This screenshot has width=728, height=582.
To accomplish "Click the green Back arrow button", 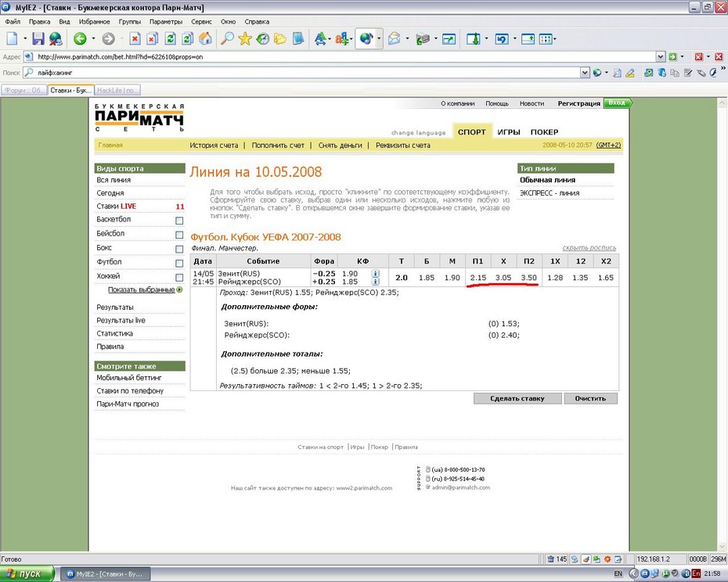I will point(80,39).
